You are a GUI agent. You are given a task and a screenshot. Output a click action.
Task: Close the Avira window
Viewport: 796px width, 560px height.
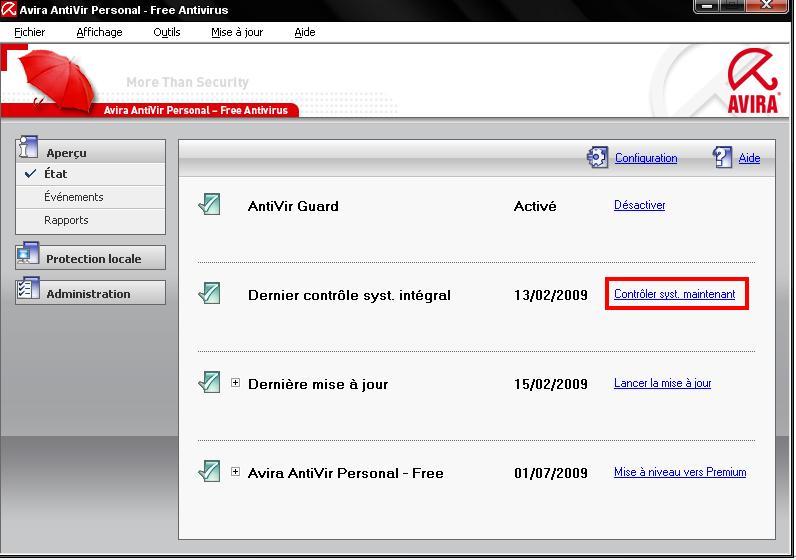(x=766, y=6)
